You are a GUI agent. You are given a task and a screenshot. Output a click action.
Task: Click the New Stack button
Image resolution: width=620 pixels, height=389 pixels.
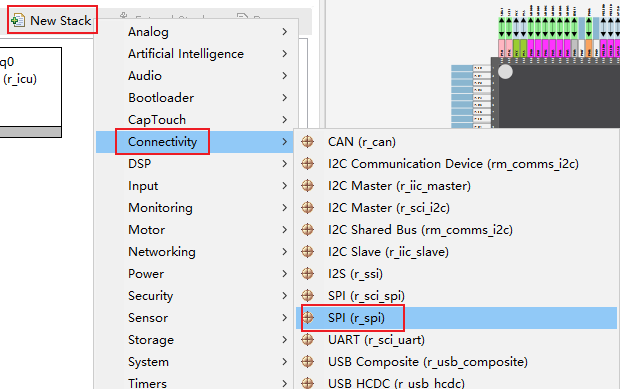(x=52, y=20)
